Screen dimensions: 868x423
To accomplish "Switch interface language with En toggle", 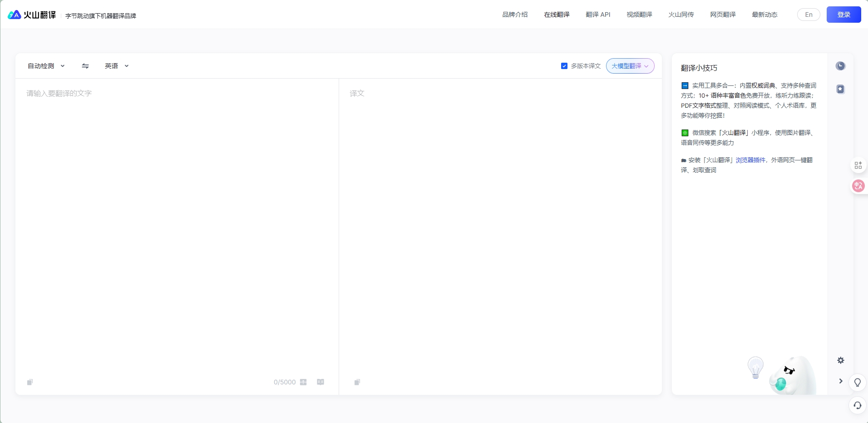I will click(808, 15).
